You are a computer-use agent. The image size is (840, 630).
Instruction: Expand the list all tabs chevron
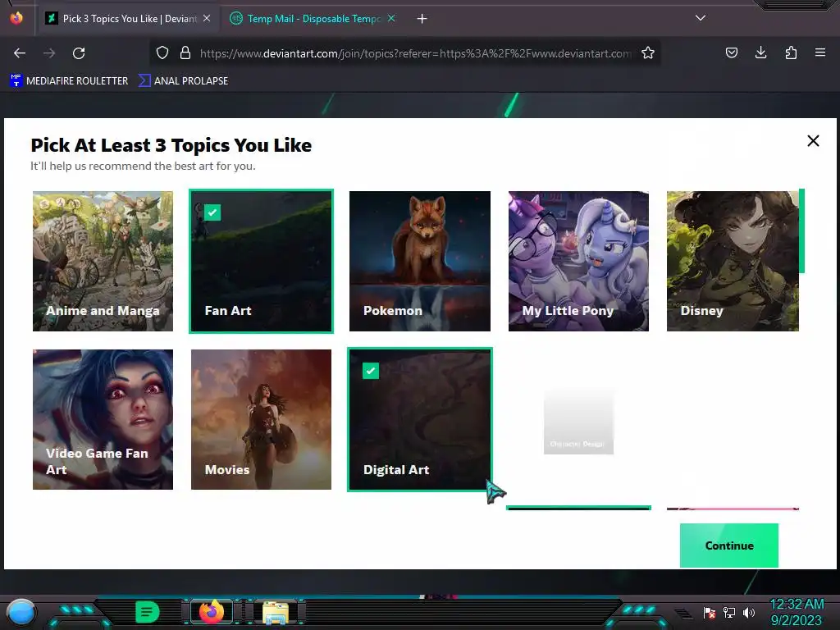701,18
